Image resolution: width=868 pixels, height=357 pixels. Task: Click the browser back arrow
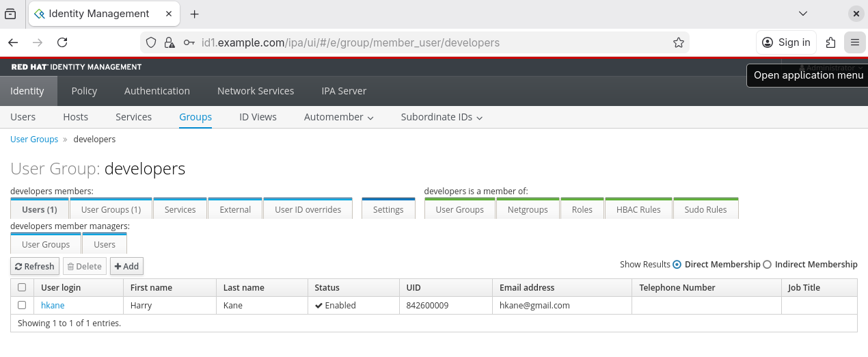click(13, 42)
